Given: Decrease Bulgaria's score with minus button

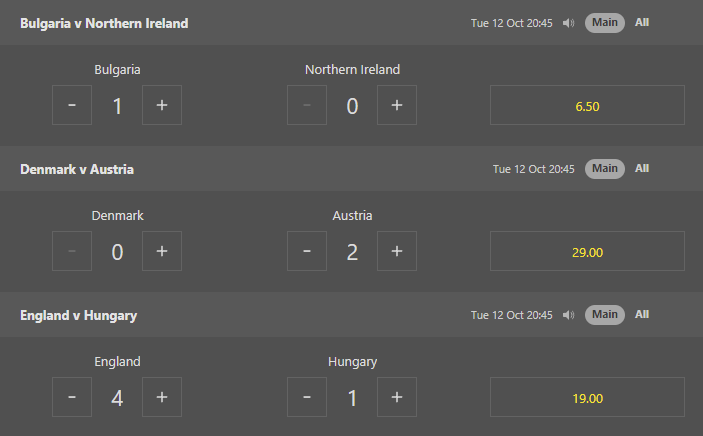Looking at the screenshot, I should click(x=72, y=105).
